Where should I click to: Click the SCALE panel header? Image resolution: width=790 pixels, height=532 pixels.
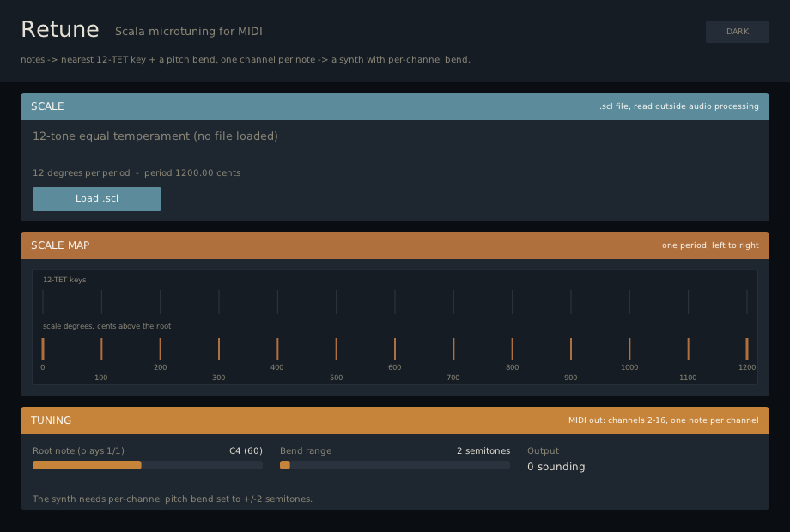point(395,106)
